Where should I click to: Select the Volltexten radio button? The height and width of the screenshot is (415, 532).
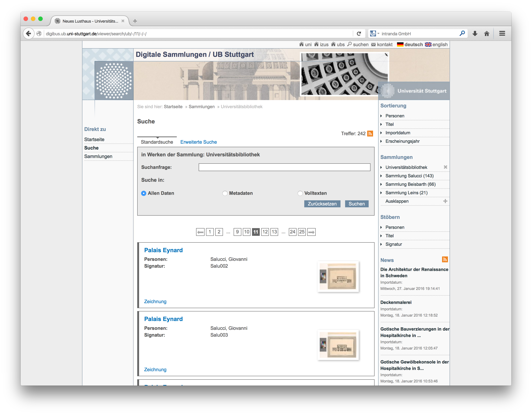click(300, 193)
